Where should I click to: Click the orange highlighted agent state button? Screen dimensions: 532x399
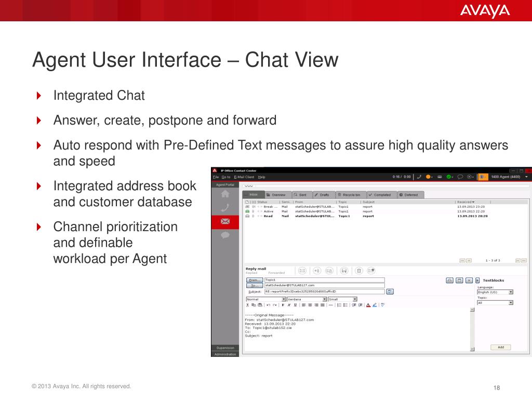pyautogui.click(x=483, y=177)
